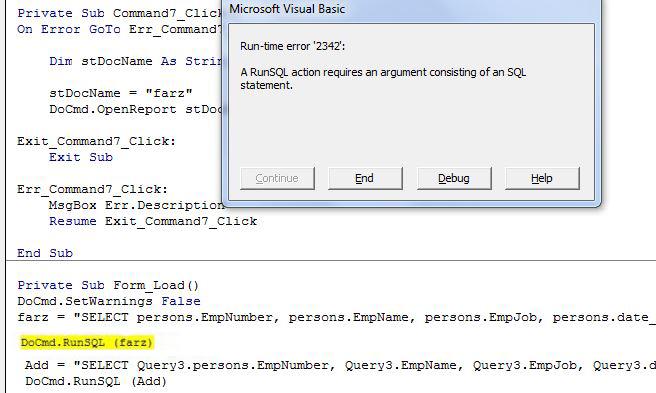This screenshot has height=393, width=656.
Task: Click the Debug button
Action: [454, 178]
